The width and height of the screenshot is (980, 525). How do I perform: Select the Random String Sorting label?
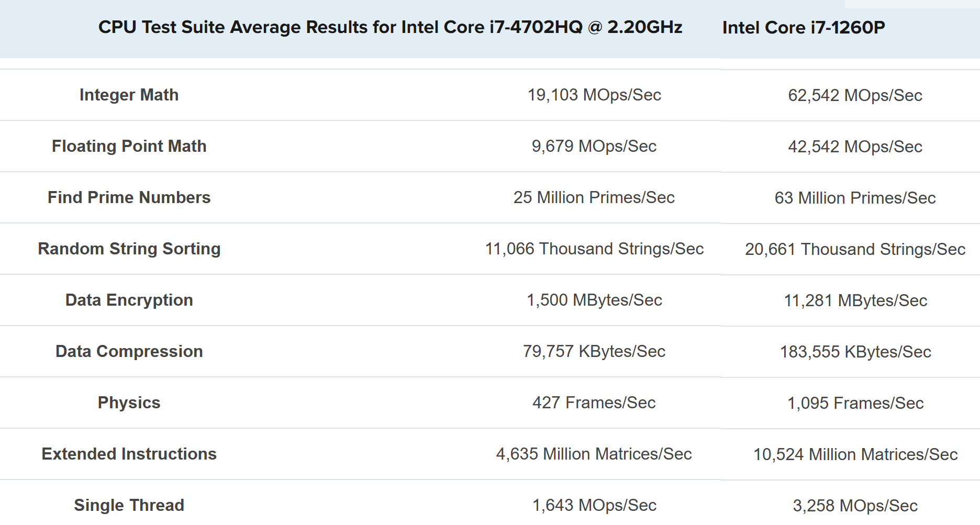click(129, 249)
